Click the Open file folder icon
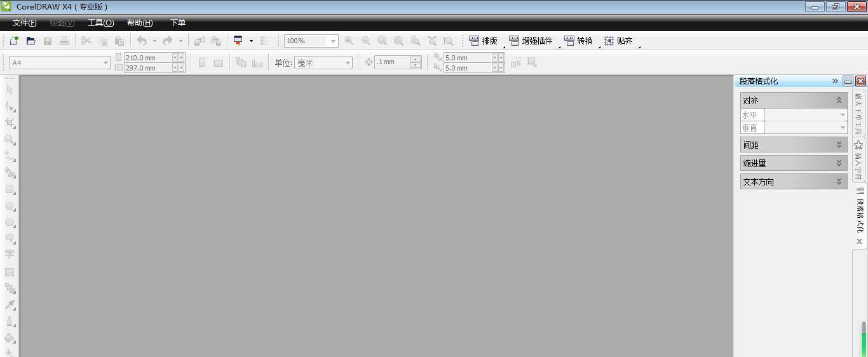Viewport: 868px width, 357px height. [x=31, y=41]
